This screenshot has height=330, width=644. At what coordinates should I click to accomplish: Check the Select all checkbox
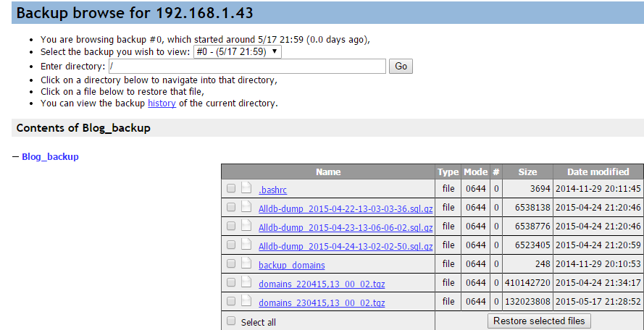(231, 321)
